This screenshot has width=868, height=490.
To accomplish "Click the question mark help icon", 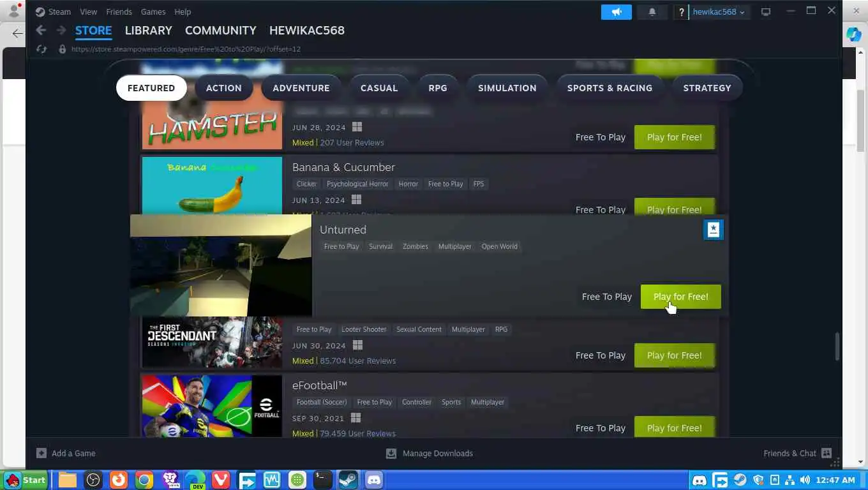I will 681,11.
